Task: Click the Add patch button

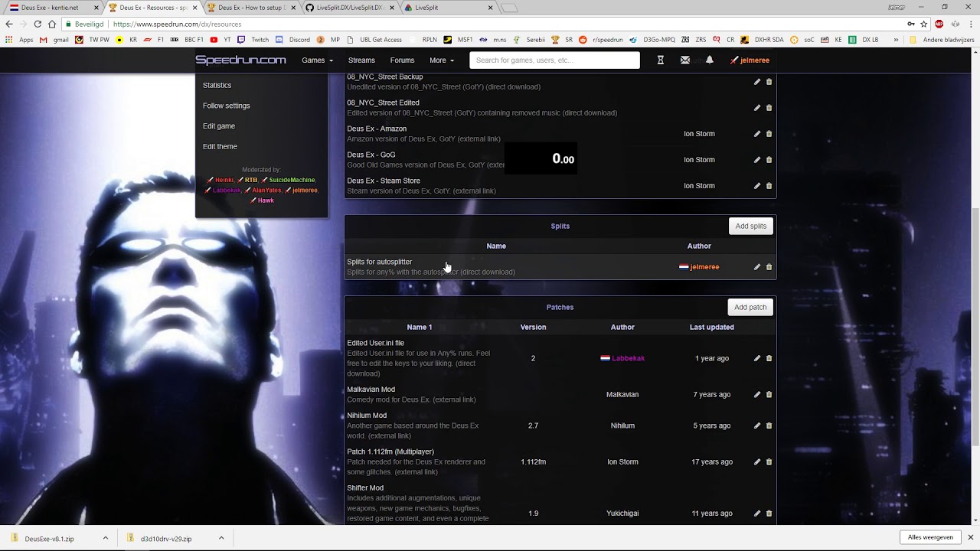Action: [750, 307]
